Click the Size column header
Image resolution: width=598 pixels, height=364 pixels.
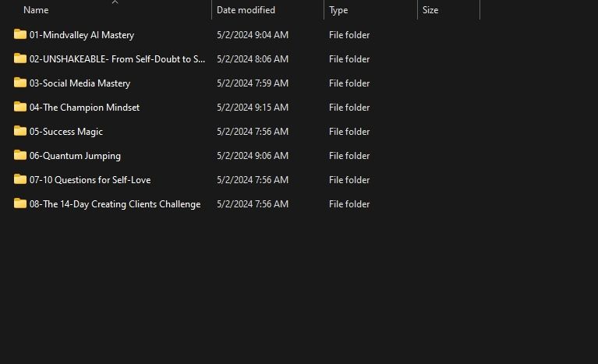pyautogui.click(x=430, y=11)
